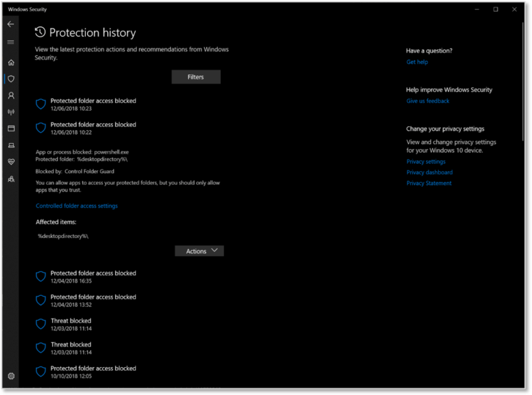Screen dimensions: 532x395
Task: Click shield icon for 10/10/2018 12:05 entry
Action: pos(41,372)
